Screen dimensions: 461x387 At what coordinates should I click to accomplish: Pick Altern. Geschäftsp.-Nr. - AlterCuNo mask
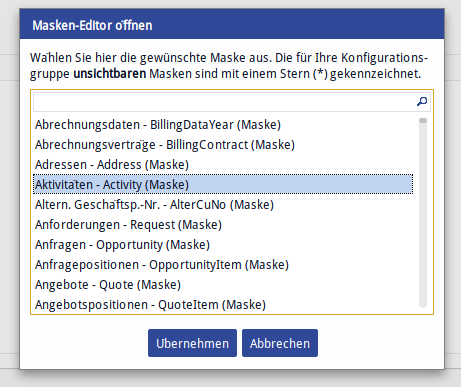[x=223, y=205]
